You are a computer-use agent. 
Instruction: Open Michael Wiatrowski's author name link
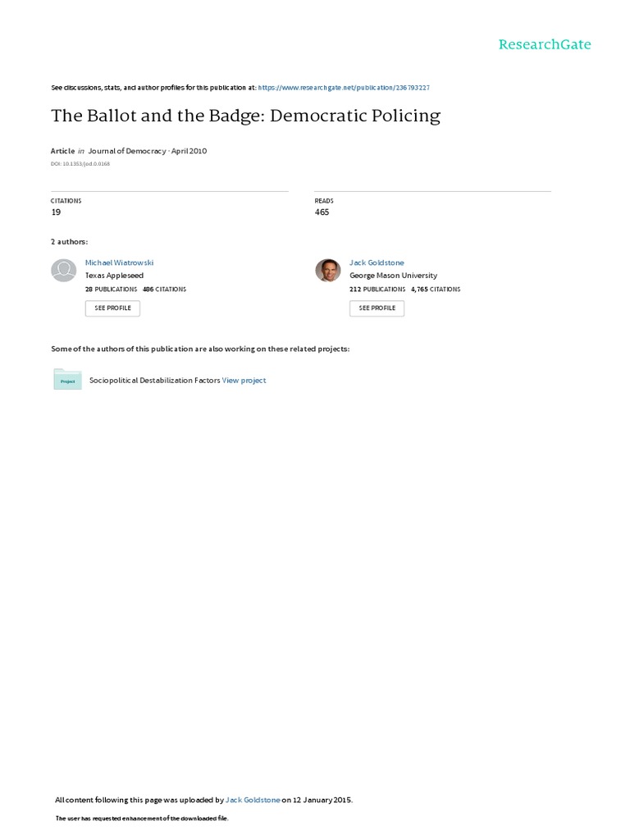pos(120,262)
